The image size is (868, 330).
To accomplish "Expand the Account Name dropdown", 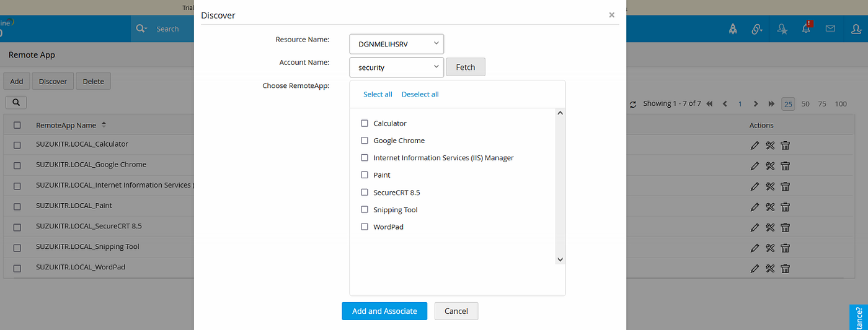I will (397, 67).
